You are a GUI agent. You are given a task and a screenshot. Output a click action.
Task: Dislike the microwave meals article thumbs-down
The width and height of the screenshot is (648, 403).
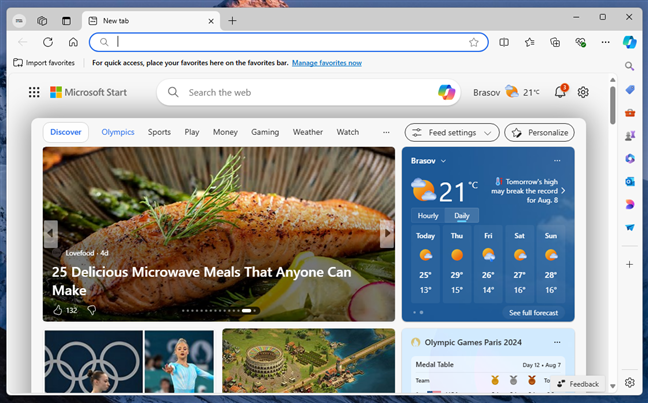coord(92,310)
